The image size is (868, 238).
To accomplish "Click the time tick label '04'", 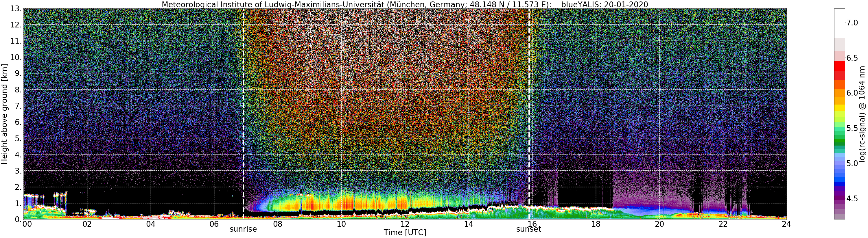I will pyautogui.click(x=151, y=224).
